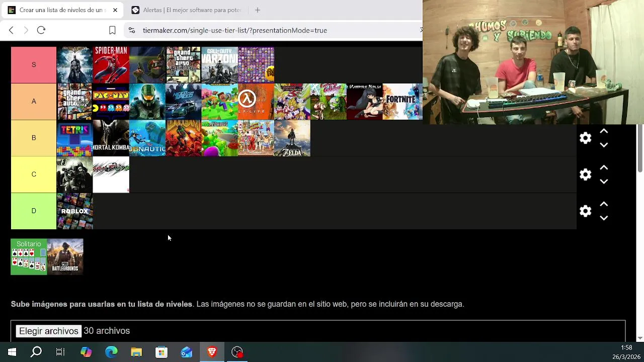
Task: Select the Call of Duty Warzone image
Action: tap(220, 65)
